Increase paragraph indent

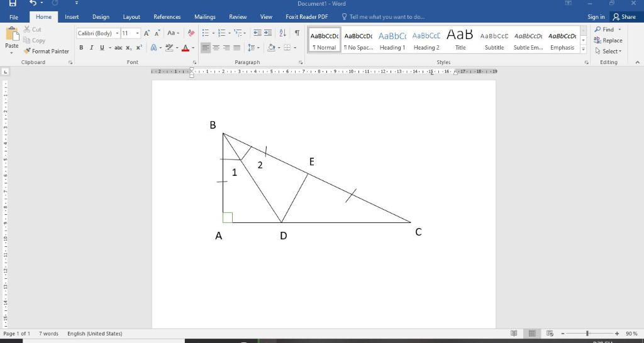tap(268, 33)
